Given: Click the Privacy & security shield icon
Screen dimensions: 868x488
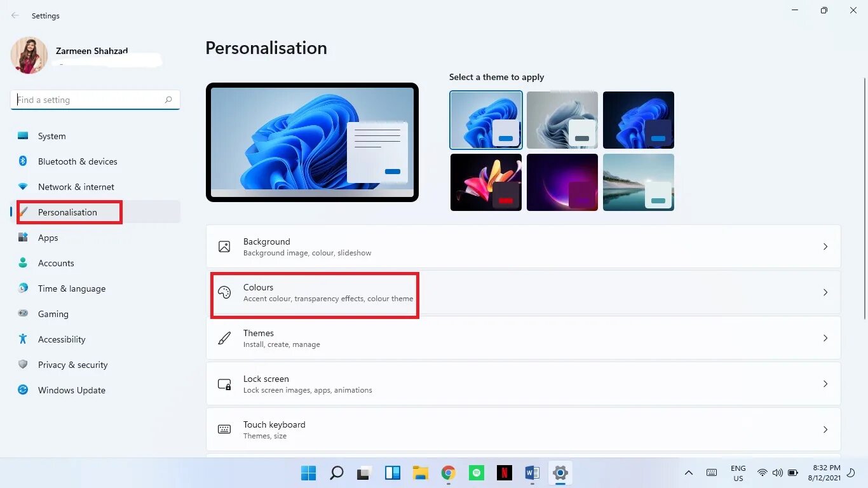Looking at the screenshot, I should pyautogui.click(x=23, y=365).
